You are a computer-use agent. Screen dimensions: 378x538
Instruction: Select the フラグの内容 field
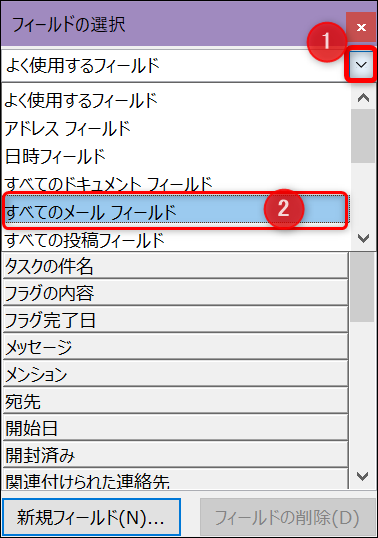176,293
